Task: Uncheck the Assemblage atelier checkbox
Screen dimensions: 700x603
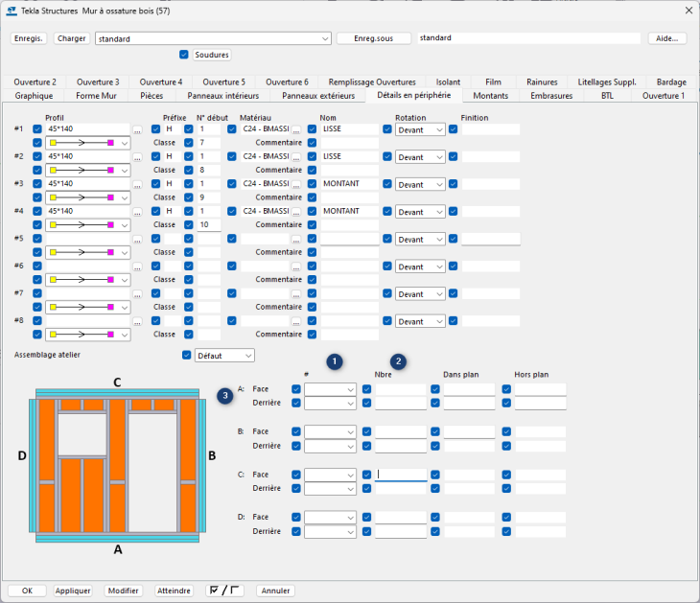Action: tap(187, 356)
